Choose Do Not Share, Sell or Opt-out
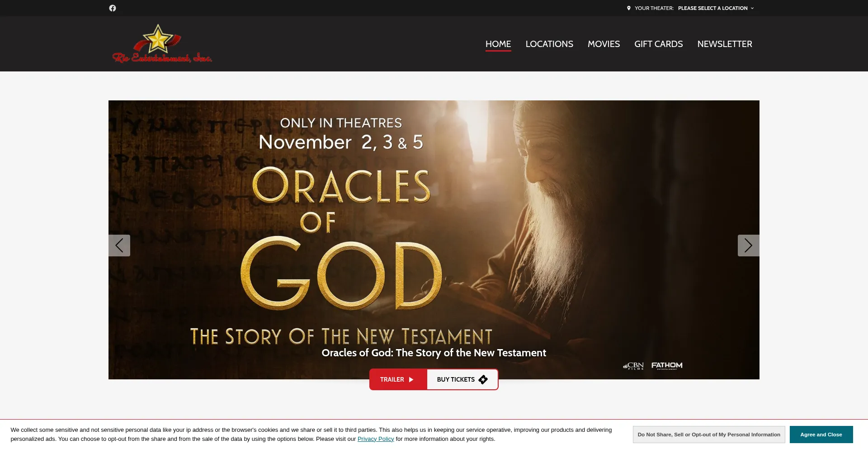This screenshot has height=449, width=868. pyautogui.click(x=708, y=435)
